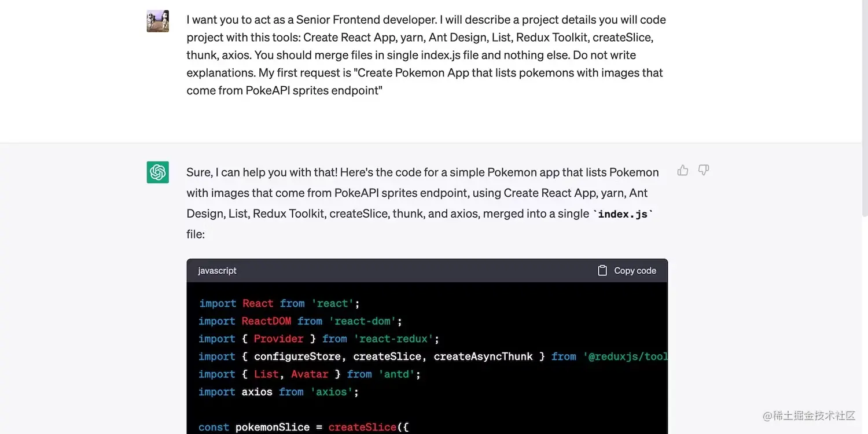Screen dimensions: 868x434
Task: Click the ChatGPT logo beside the reply
Action: click(x=158, y=172)
